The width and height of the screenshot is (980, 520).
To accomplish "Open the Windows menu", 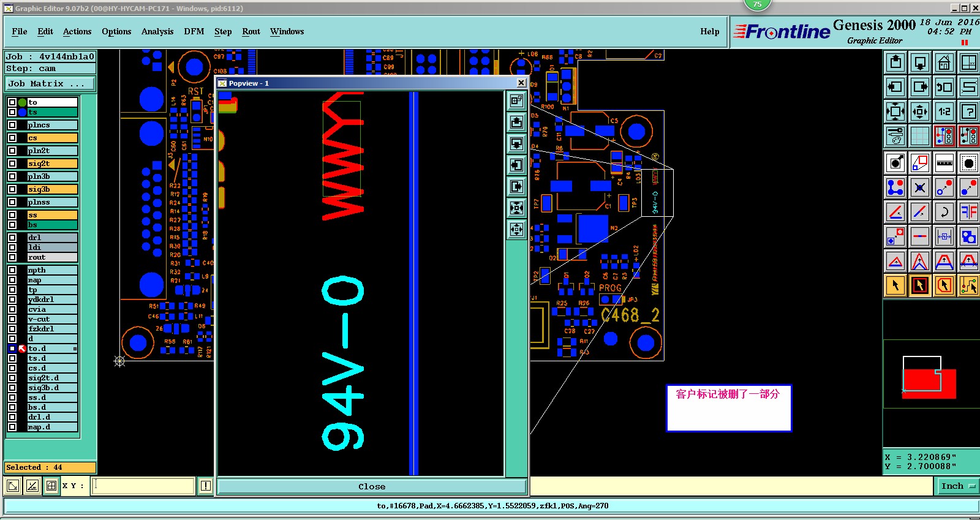I will tap(287, 32).
